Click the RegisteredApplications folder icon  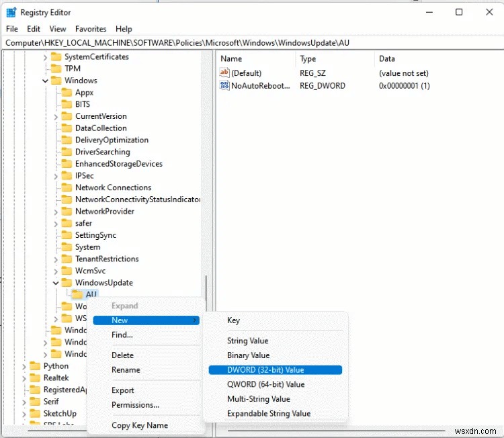coord(35,390)
